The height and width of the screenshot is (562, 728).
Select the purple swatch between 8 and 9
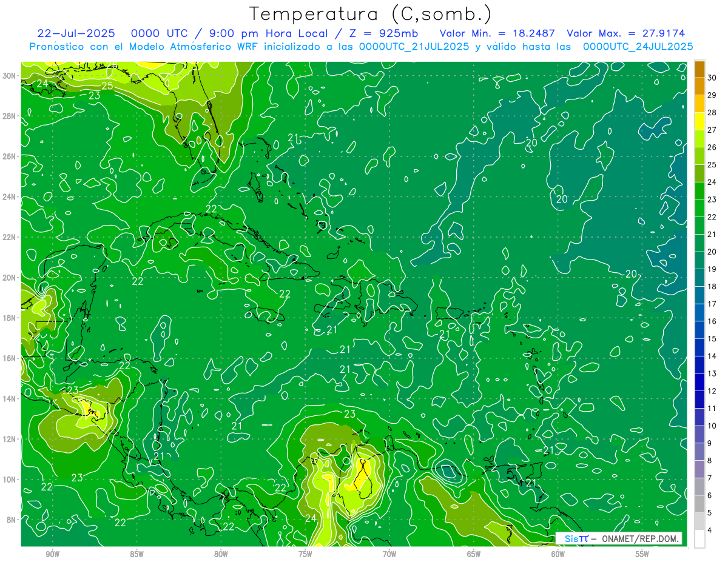click(699, 452)
